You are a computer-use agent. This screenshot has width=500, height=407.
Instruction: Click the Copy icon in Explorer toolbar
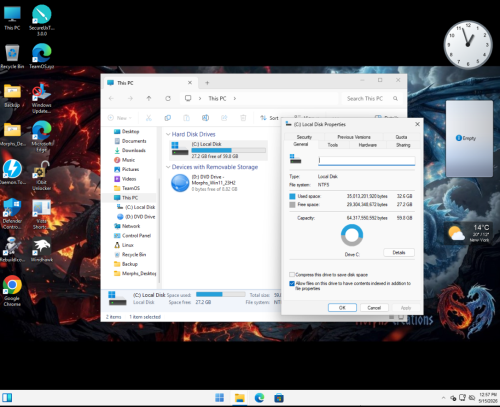(168, 118)
